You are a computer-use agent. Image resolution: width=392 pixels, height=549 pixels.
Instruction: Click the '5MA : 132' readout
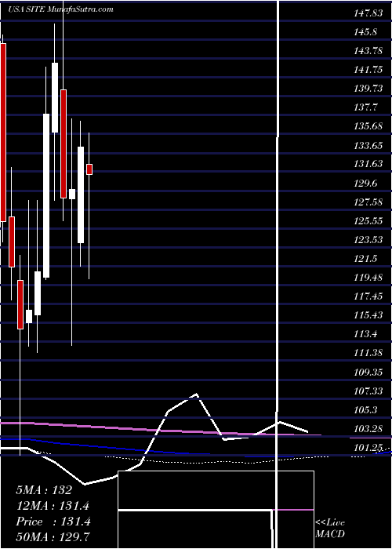44,490
